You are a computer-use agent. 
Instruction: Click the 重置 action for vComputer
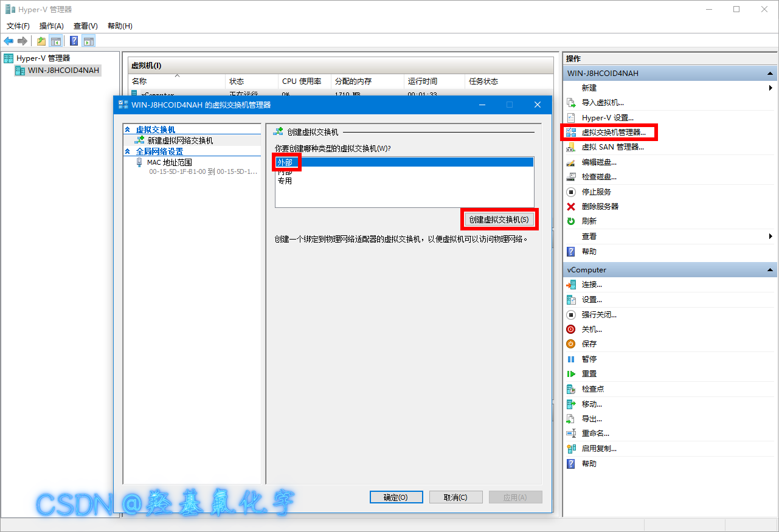589,374
